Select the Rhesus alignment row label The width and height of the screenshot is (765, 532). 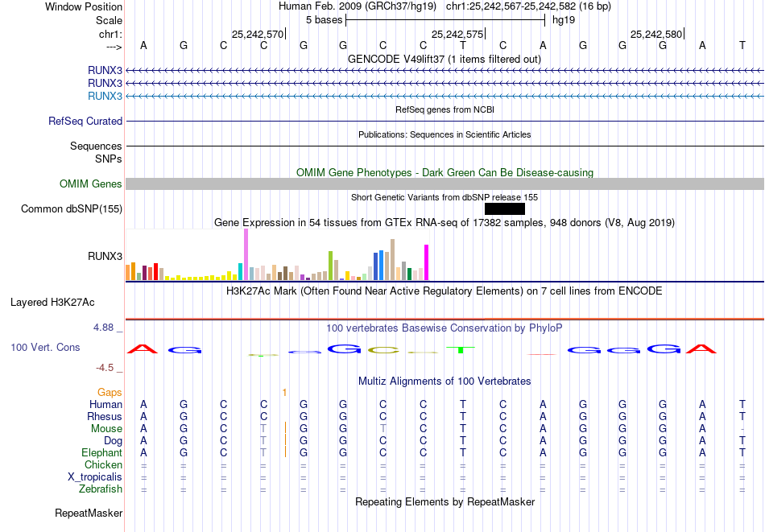tap(105, 416)
